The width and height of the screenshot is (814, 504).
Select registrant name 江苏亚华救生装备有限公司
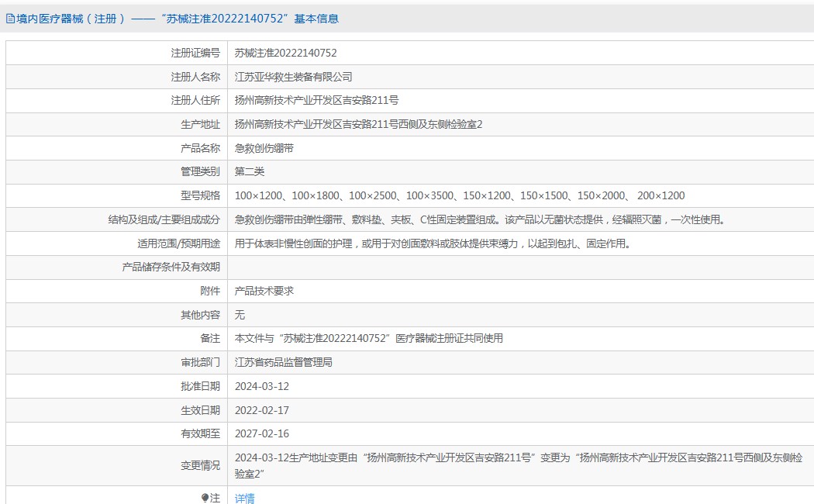(x=293, y=77)
